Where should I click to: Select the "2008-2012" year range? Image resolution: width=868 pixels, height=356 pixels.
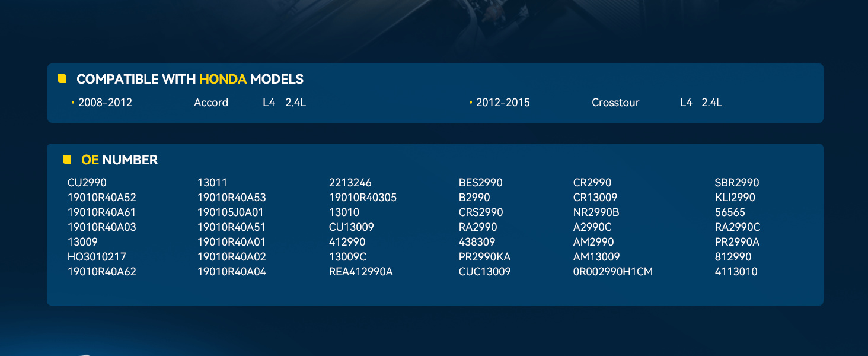(x=105, y=103)
